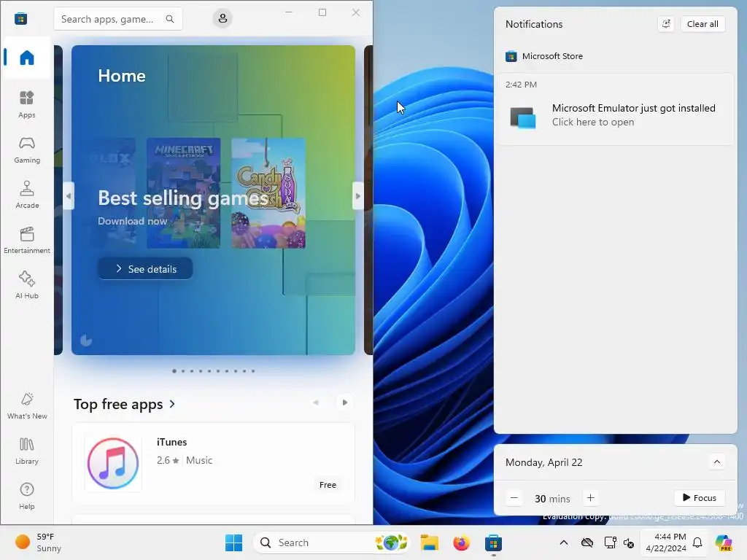Viewport: 747px width, 560px height.
Task: Open the user profile account icon
Action: pyautogui.click(x=222, y=18)
